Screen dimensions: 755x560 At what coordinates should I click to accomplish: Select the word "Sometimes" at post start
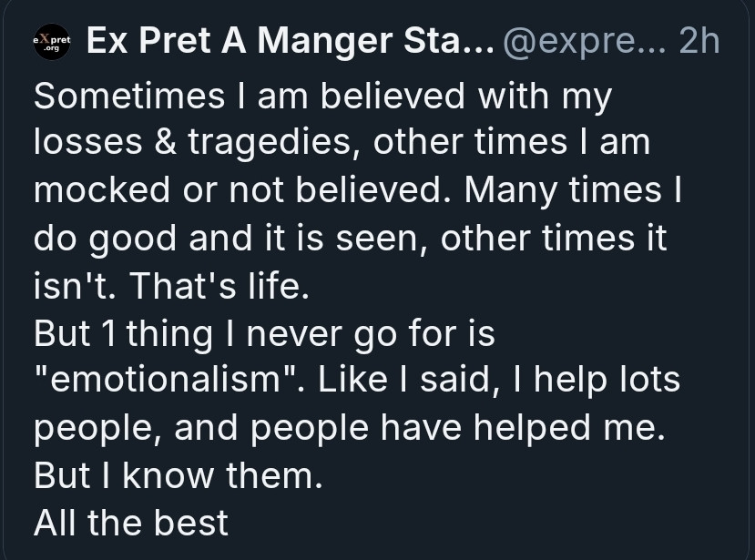[129, 96]
